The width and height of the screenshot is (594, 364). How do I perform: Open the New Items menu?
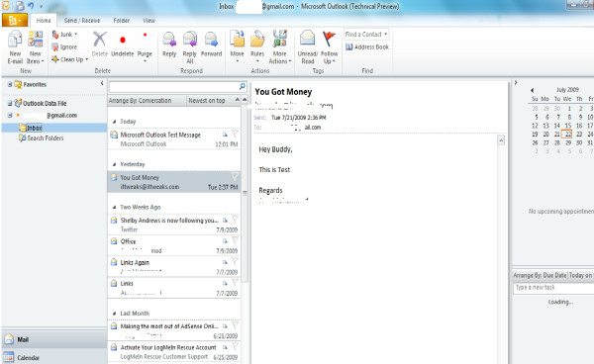[x=36, y=47]
